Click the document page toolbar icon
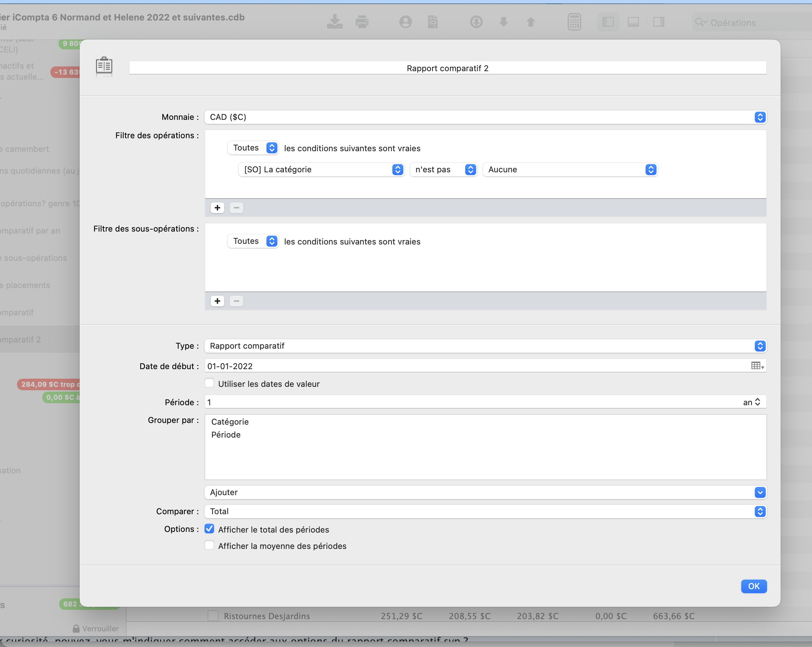Image resolution: width=812 pixels, height=647 pixels. [433, 22]
